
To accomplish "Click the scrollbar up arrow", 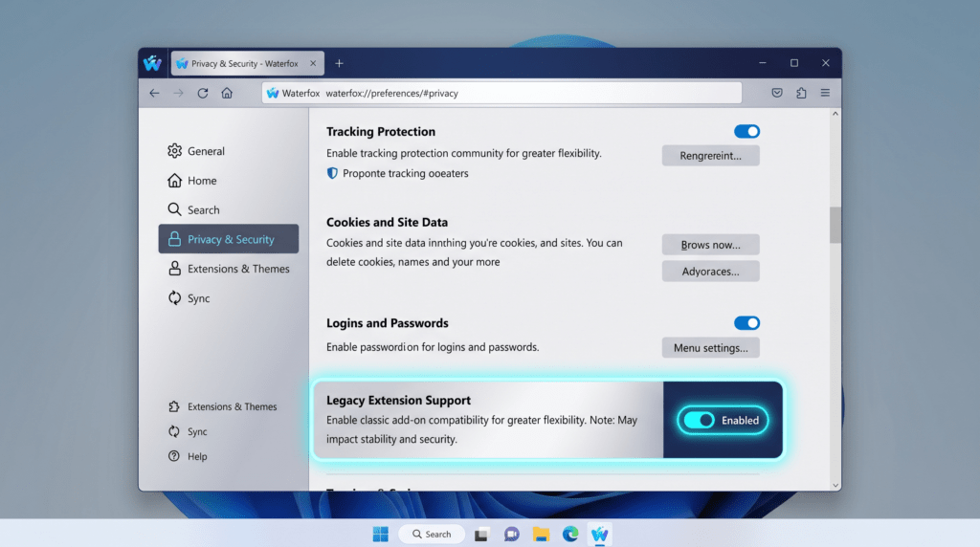I will [835, 114].
